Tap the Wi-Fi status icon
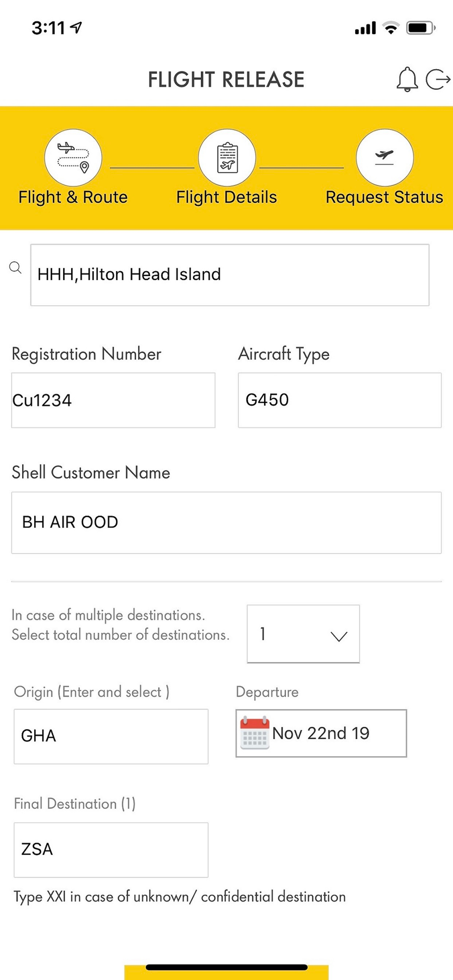This screenshot has width=453, height=980. (391, 28)
